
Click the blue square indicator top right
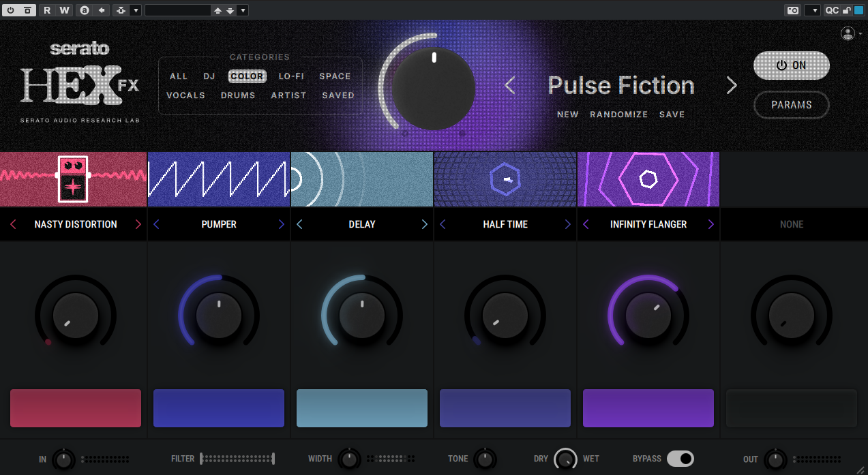[858, 10]
